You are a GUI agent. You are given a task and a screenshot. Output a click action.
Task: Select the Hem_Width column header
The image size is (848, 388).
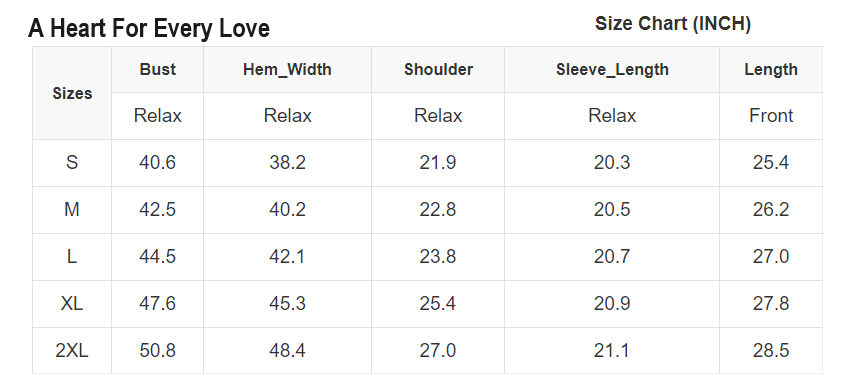pyautogui.click(x=287, y=69)
